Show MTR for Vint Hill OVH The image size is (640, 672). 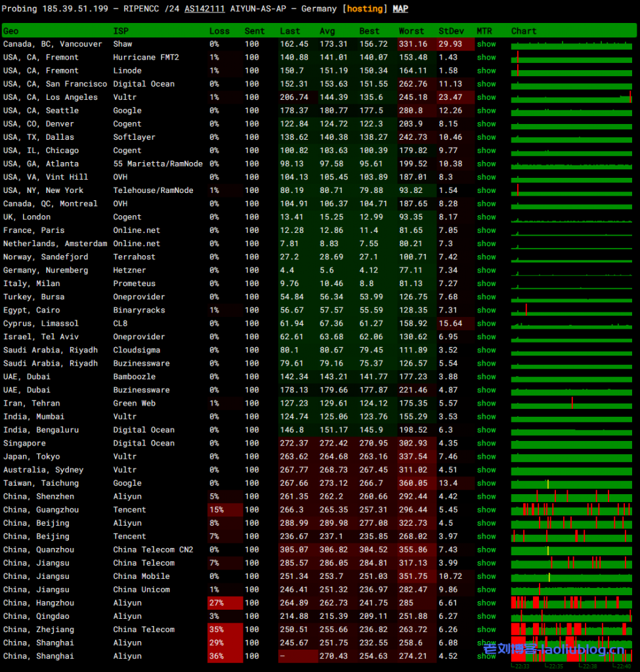(x=486, y=177)
